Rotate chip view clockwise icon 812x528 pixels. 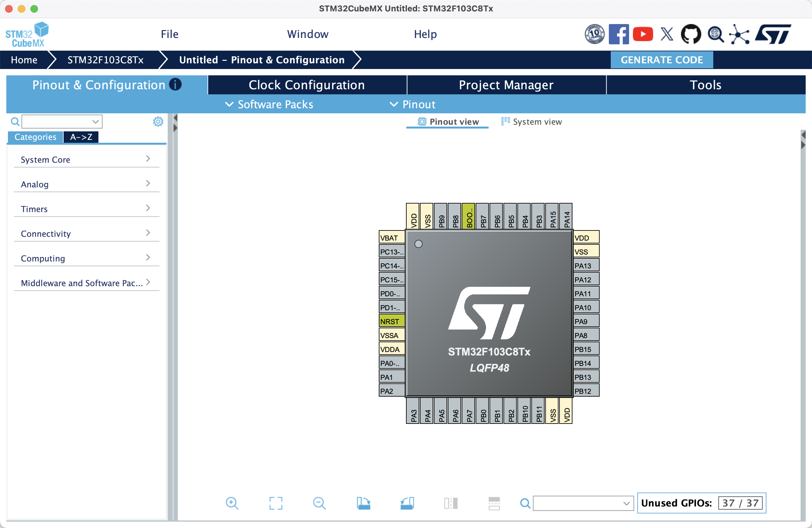(363, 503)
